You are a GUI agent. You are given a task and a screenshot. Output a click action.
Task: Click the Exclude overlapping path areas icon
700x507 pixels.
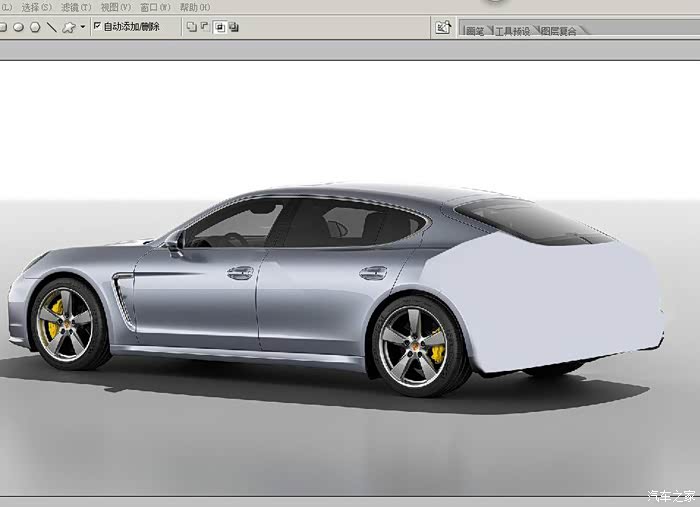pos(233,27)
